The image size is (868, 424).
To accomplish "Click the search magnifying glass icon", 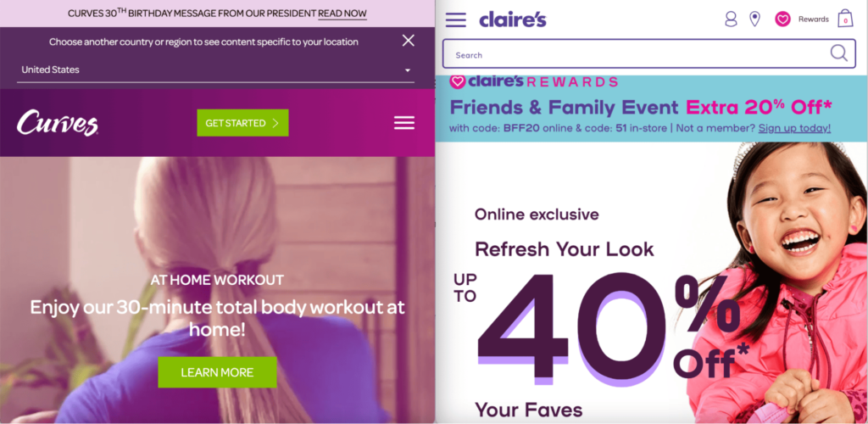I will (x=838, y=53).
